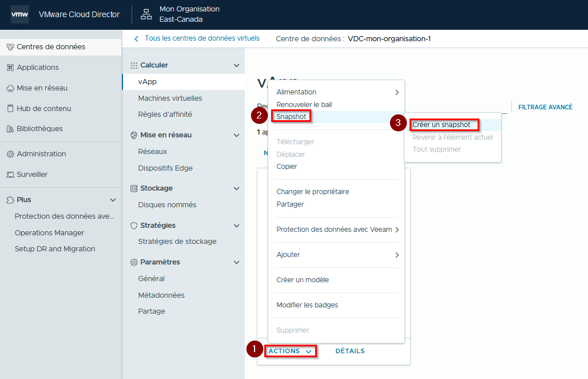Expand the Alimentation submenu arrow
The width and height of the screenshot is (588, 379).
point(397,92)
